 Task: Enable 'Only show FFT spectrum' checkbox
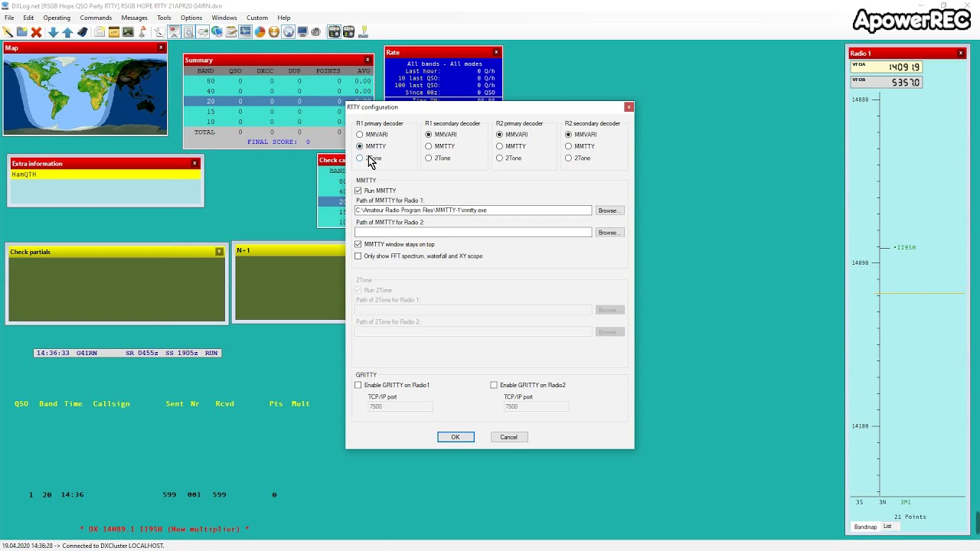click(358, 256)
